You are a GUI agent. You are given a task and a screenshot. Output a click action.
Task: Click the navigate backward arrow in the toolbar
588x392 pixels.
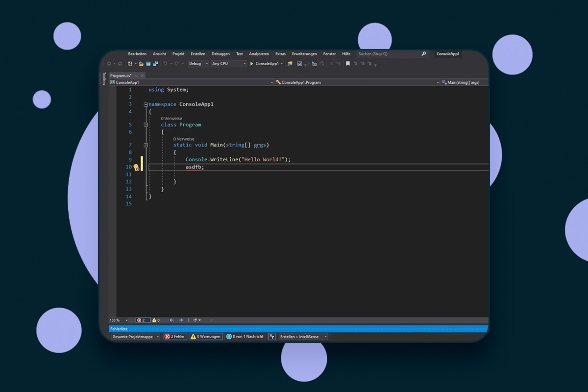pyautogui.click(x=109, y=64)
